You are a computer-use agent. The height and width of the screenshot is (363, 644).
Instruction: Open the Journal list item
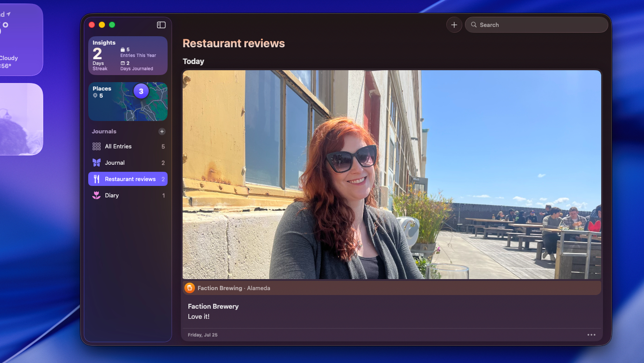115,163
